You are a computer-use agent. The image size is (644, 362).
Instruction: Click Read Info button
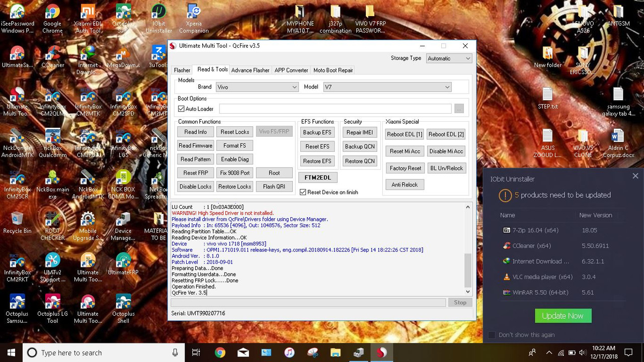195,132
